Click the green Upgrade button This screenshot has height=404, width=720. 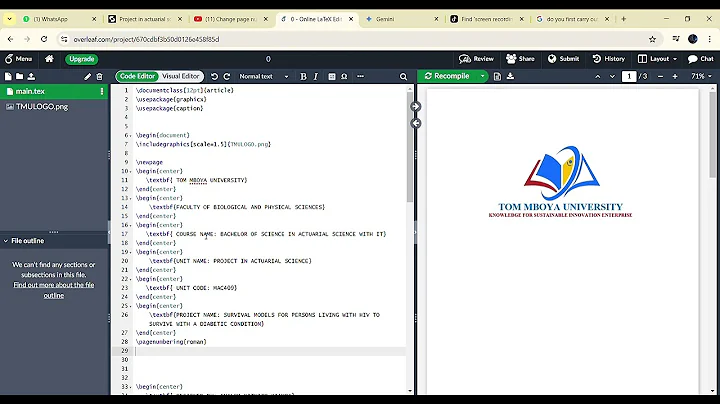pos(82,59)
